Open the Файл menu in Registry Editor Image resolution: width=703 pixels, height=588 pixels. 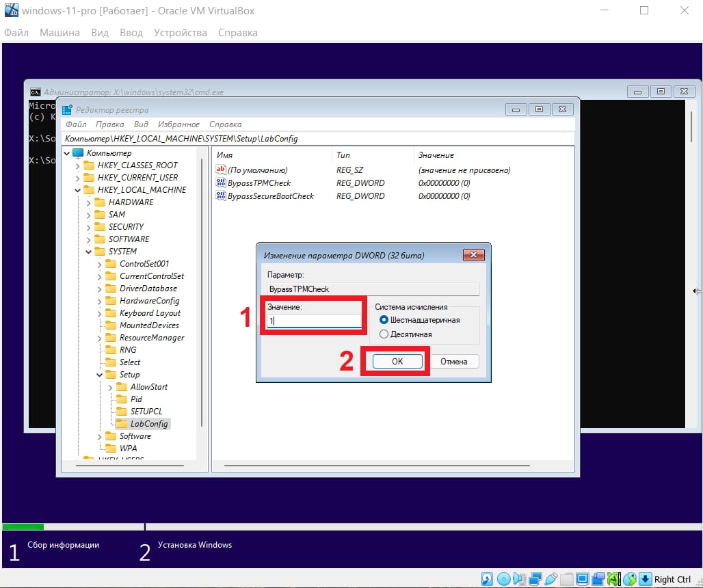coord(76,124)
